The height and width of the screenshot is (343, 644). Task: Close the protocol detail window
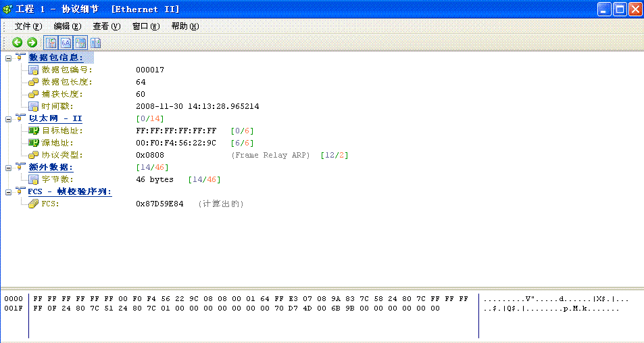[635, 9]
